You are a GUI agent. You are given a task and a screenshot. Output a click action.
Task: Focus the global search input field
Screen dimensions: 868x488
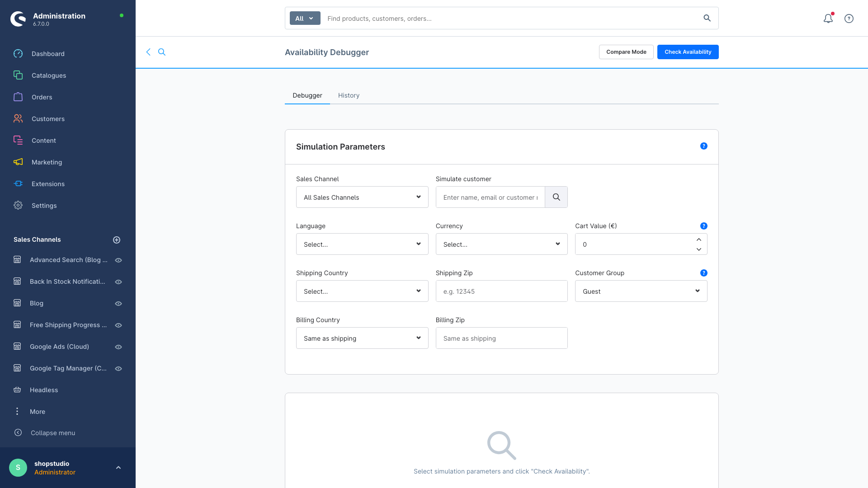pos(511,18)
